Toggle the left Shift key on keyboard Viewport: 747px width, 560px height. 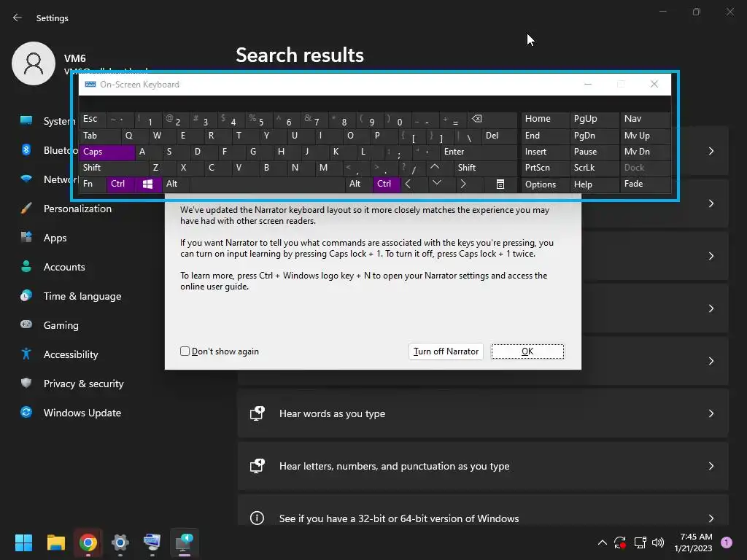pyautogui.click(x=113, y=168)
